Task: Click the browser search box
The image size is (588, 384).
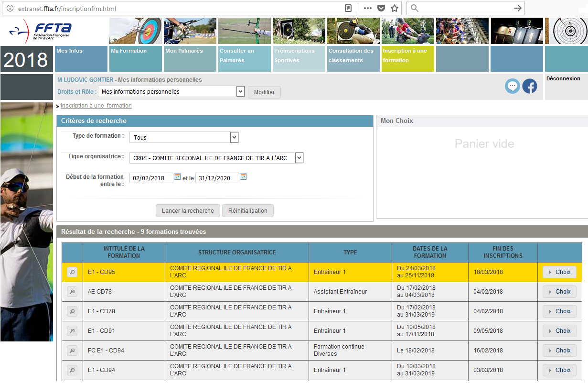Action: tap(466, 8)
